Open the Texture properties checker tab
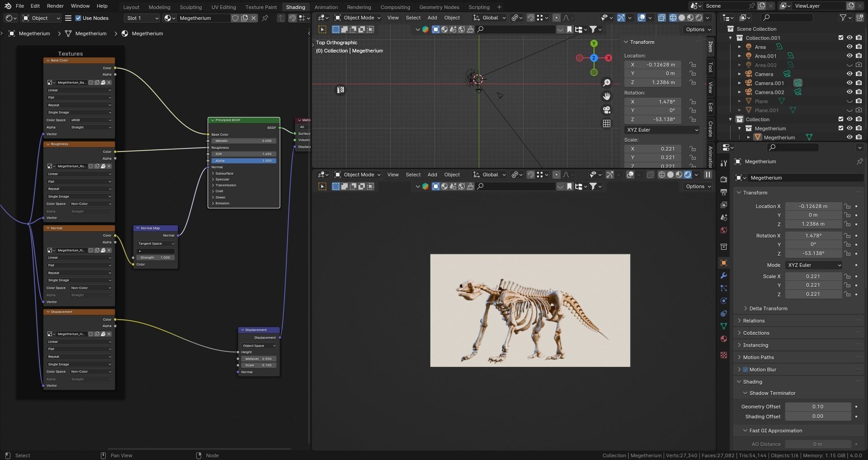 coord(723,355)
